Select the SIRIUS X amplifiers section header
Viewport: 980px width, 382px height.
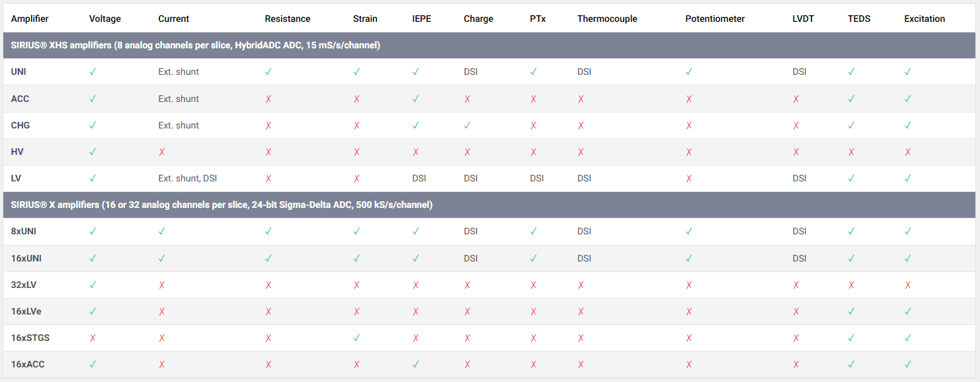[222, 205]
